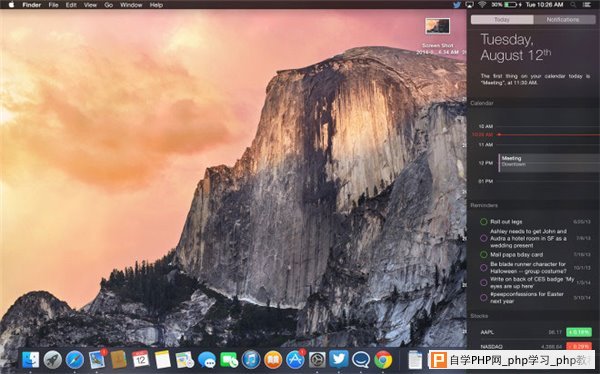
Task: Toggle Notification Center list icon
Action: click(x=587, y=5)
